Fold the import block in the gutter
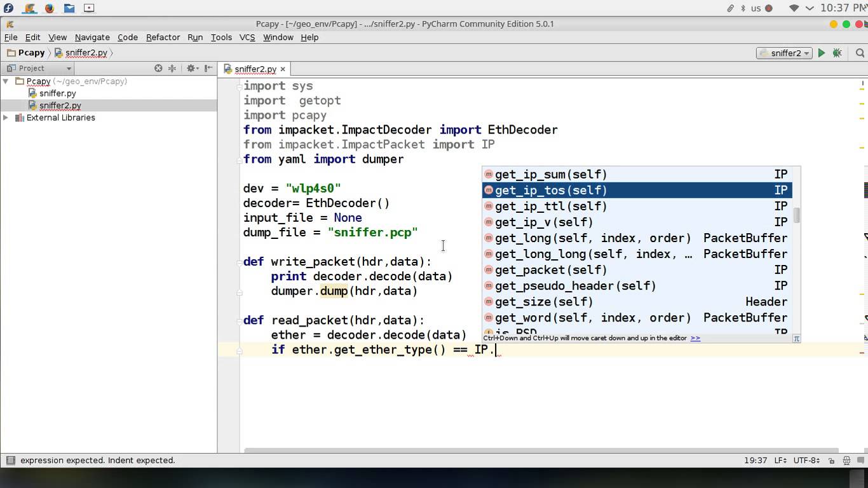The height and width of the screenshot is (488, 868). [240, 86]
